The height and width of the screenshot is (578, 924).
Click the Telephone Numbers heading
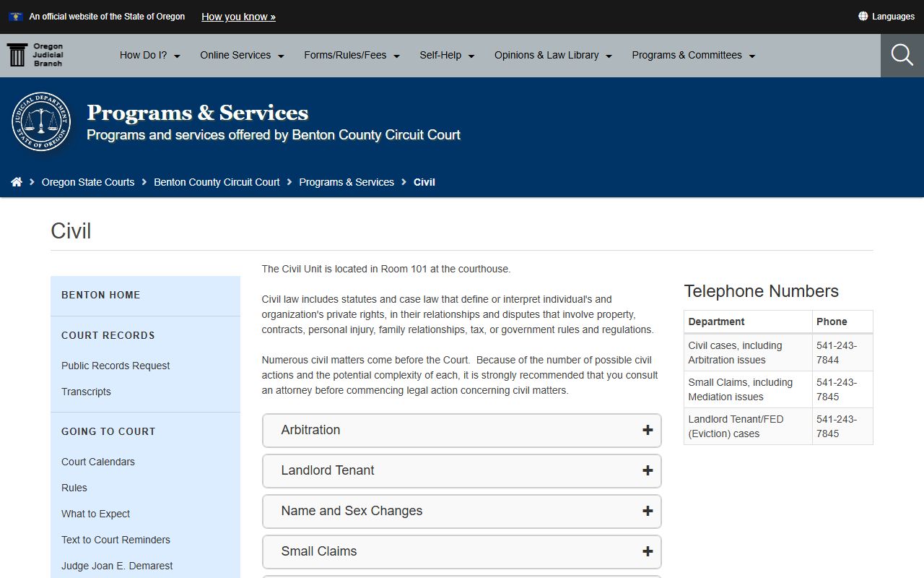click(x=761, y=291)
